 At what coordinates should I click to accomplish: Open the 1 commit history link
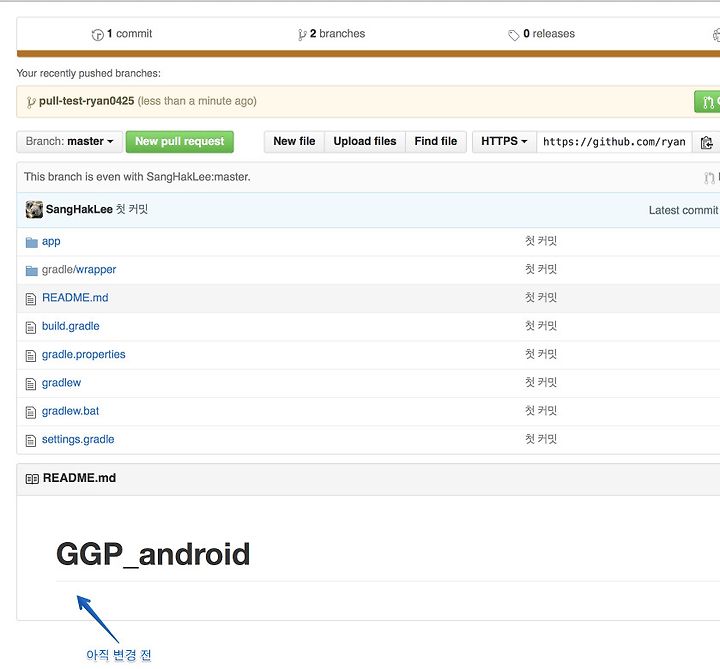122,34
